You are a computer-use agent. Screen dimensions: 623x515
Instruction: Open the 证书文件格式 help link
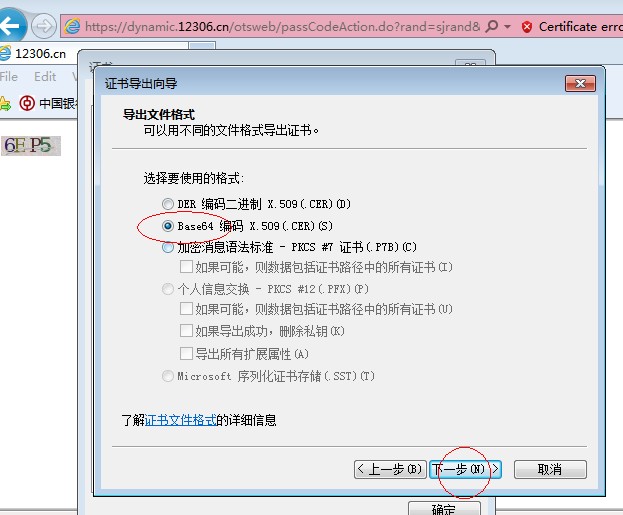(x=180, y=420)
